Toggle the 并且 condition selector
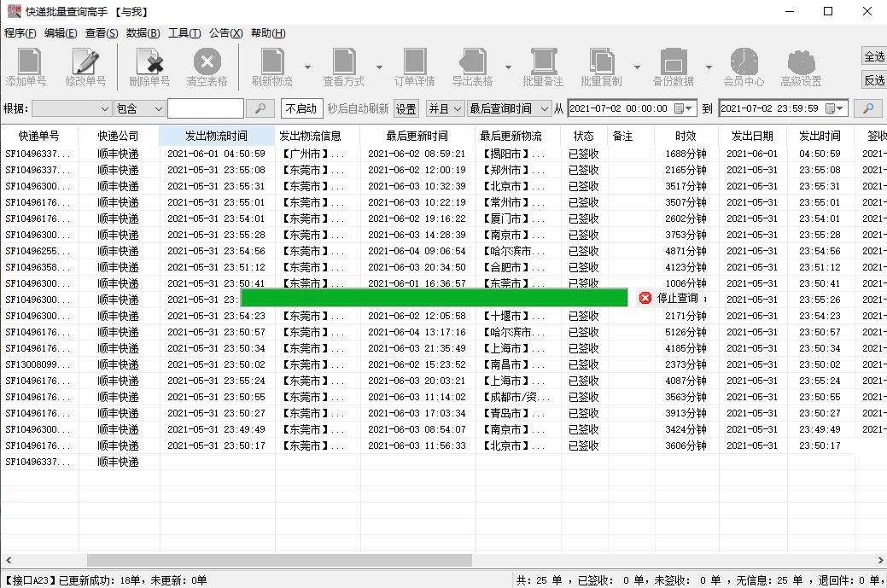 [x=445, y=108]
